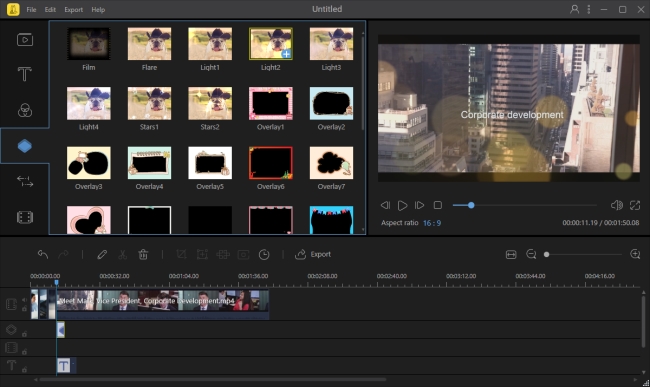650x387 pixels.
Task: Click the timeline horizontal scrollbar
Action: pyautogui.click(x=213, y=379)
